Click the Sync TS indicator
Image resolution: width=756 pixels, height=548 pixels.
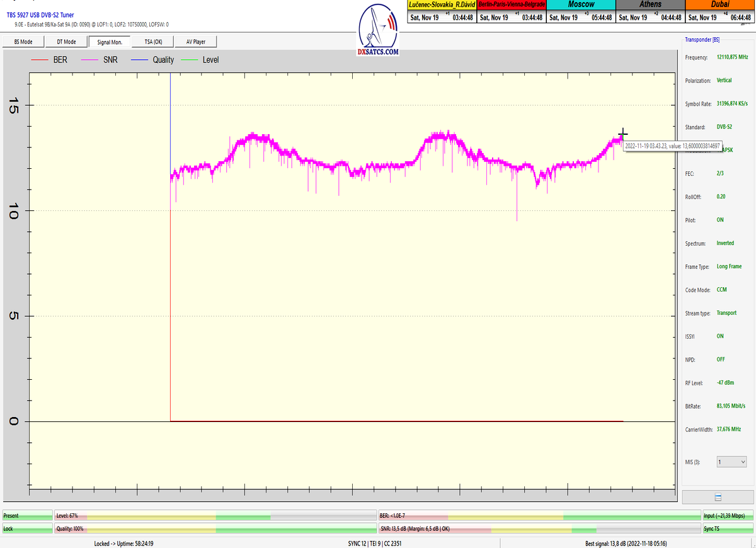pyautogui.click(x=728, y=528)
